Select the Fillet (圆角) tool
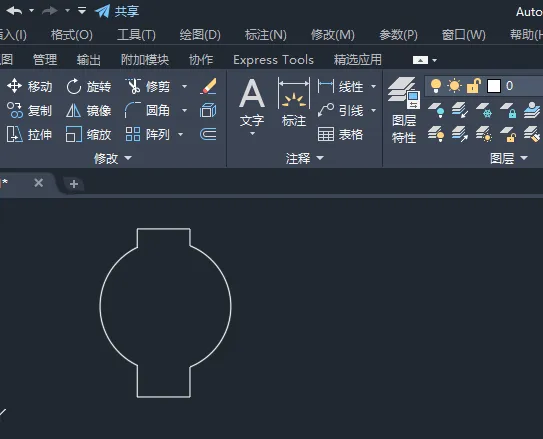This screenshot has height=439, width=543. point(148,110)
